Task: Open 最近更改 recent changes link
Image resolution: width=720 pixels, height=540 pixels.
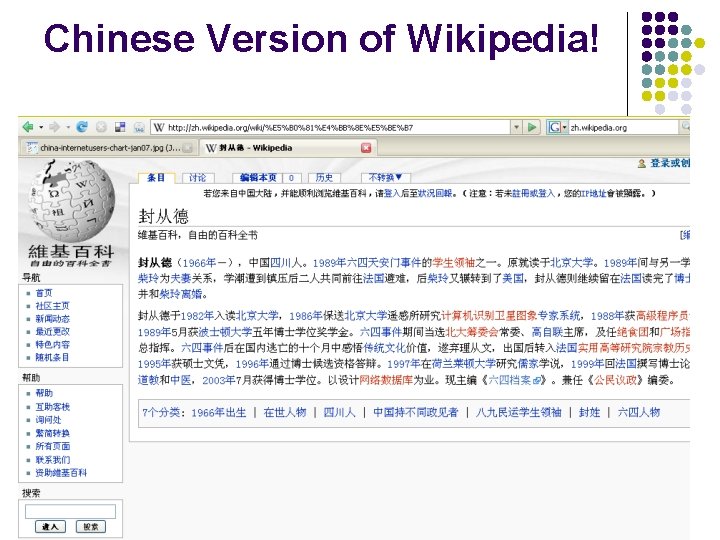Action: pyautogui.click(x=52, y=331)
